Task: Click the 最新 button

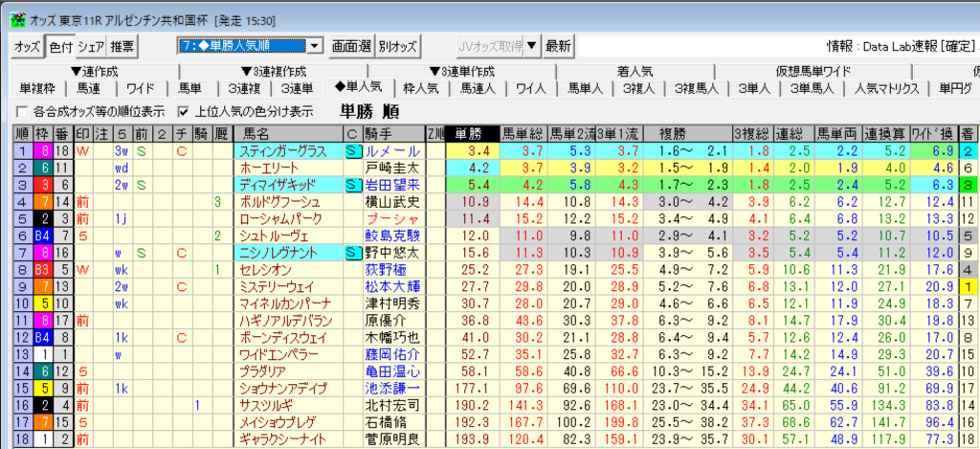Action: 558,46
